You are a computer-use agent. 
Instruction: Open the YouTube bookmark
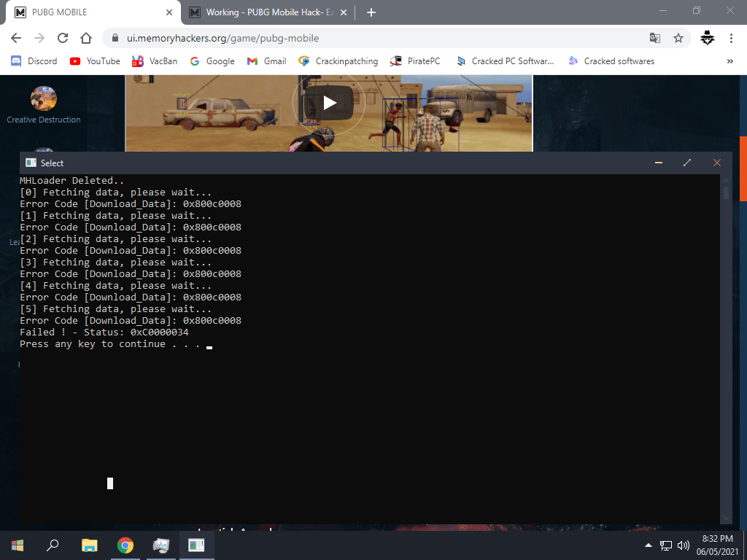pyautogui.click(x=95, y=61)
